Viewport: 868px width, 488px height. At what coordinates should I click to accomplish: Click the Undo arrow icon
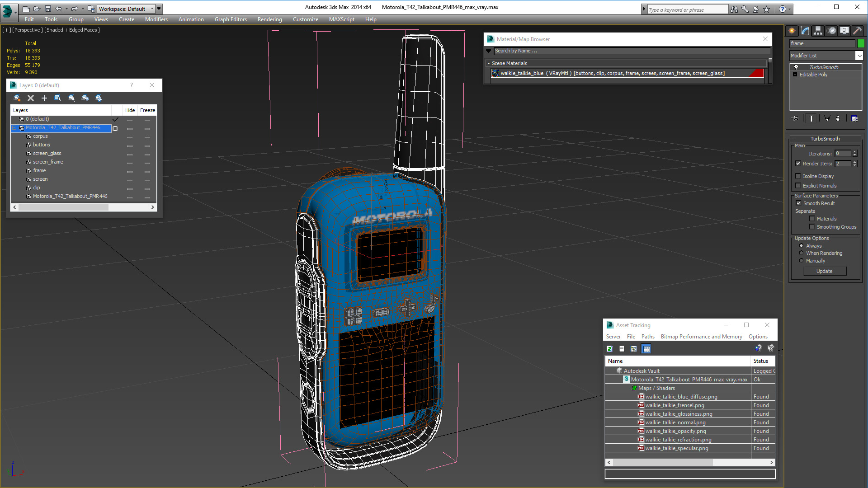coord(58,9)
